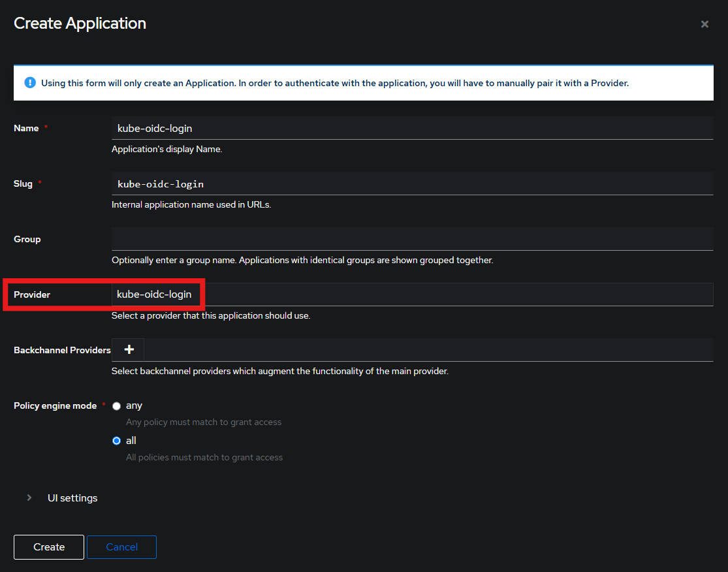
Task: Focus the Name input field
Action: pos(412,128)
